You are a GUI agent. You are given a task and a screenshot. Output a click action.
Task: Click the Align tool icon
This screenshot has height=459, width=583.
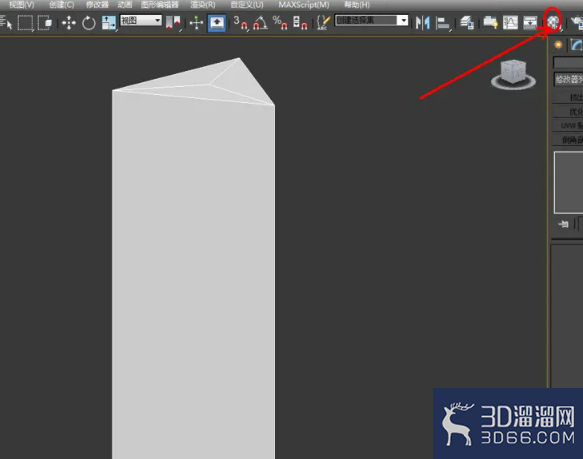[x=443, y=23]
